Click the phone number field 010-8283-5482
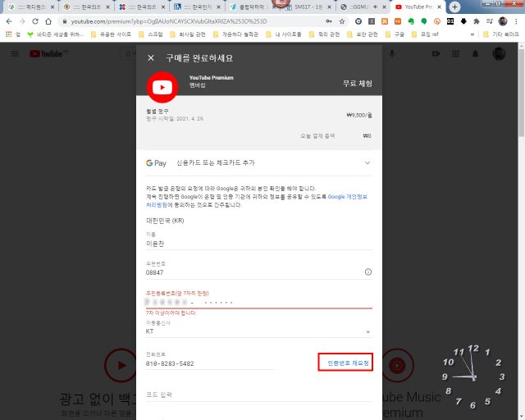Screen dimensions: 525x420 tap(210, 363)
